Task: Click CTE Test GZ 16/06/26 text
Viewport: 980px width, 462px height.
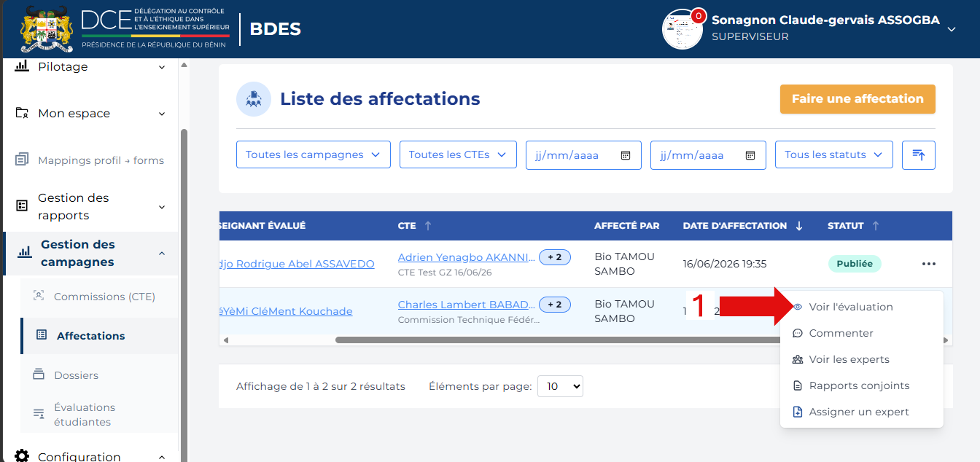Action: (445, 273)
